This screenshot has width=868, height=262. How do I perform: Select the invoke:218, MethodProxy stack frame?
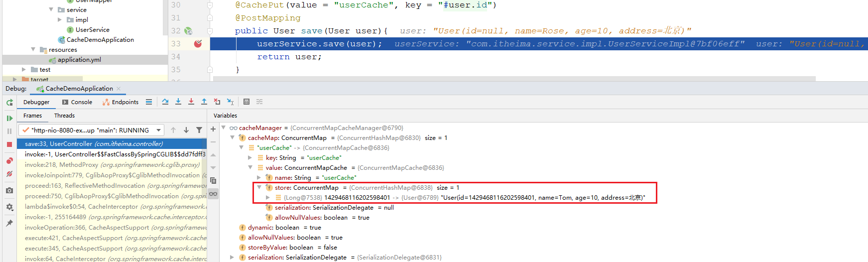[112, 165]
